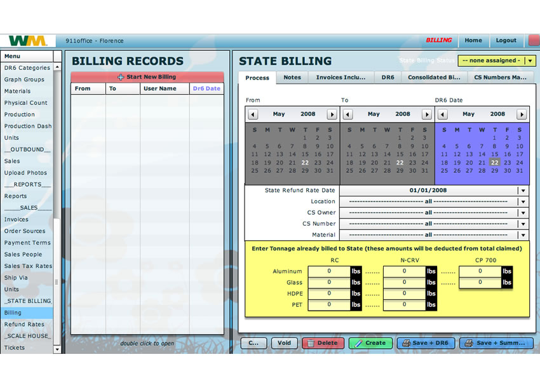Switch to the Notes tab
Image resolution: width=540 pixels, height=392 pixels.
(x=292, y=78)
